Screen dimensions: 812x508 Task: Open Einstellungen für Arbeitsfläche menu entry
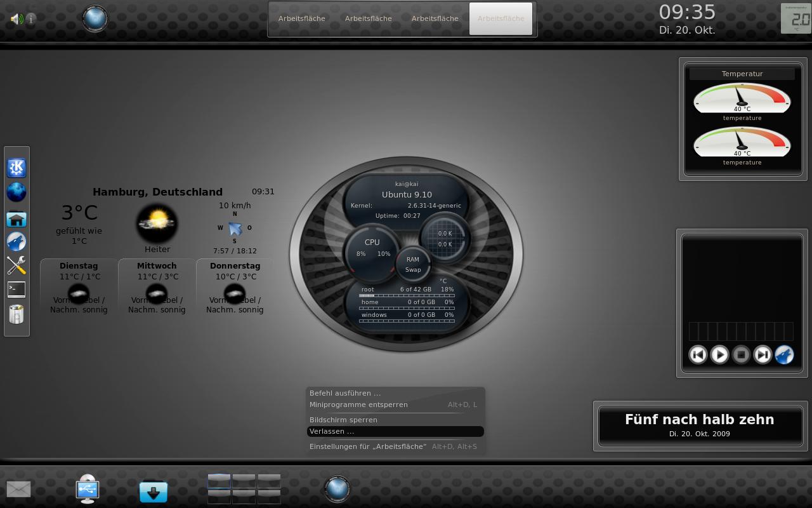[x=395, y=446]
